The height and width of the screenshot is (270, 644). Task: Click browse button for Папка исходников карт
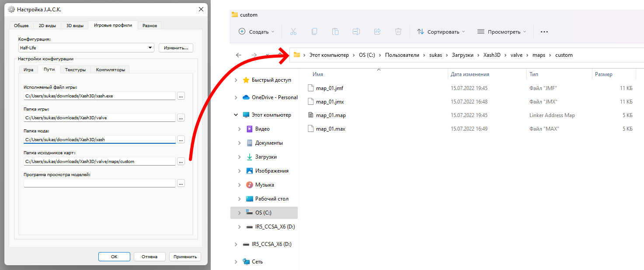[181, 161]
